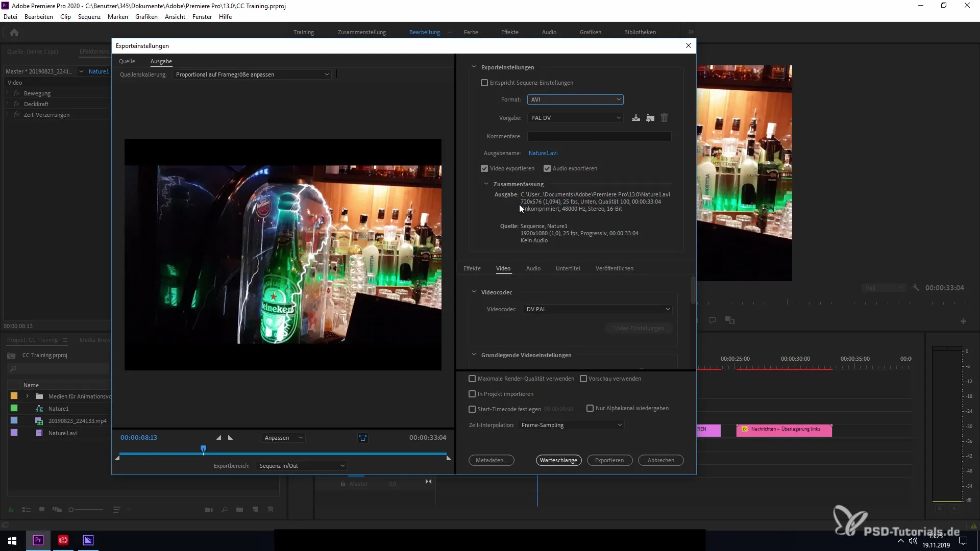Image resolution: width=980 pixels, height=551 pixels.
Task: Open the Exportbereich dropdown 'Sequenz In/Out'
Action: 302,466
